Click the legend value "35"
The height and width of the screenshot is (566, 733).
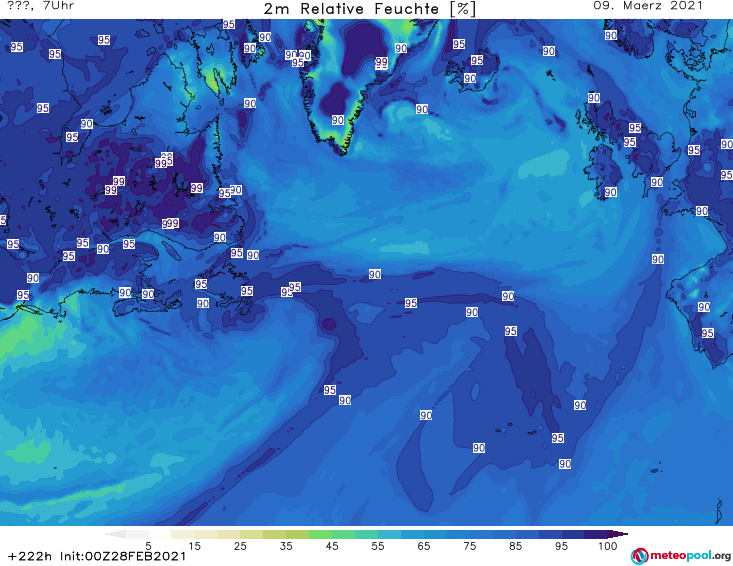click(286, 545)
